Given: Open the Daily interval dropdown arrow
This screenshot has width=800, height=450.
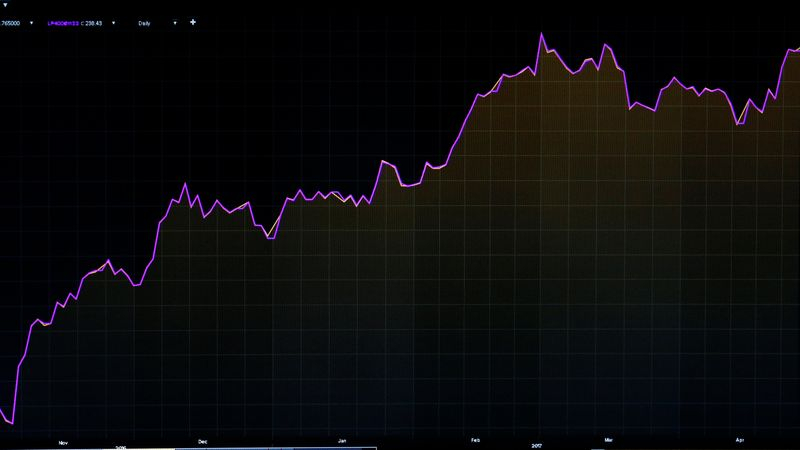Looking at the screenshot, I should [175, 22].
